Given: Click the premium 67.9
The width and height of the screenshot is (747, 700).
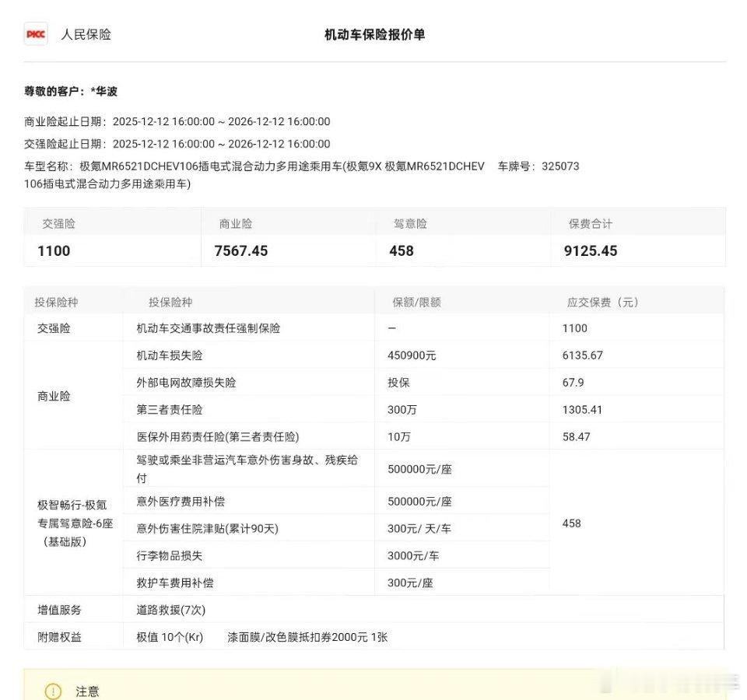Looking at the screenshot, I should tap(573, 383).
